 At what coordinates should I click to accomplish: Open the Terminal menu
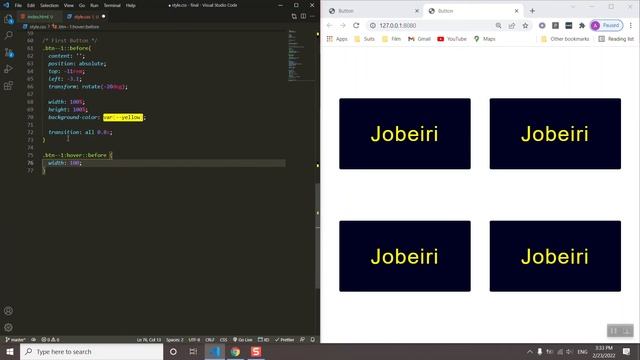tap(112, 5)
